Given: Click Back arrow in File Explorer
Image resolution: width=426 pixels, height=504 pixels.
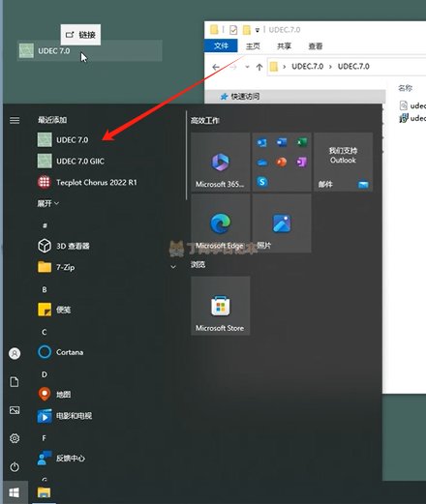Looking at the screenshot, I should point(216,67).
